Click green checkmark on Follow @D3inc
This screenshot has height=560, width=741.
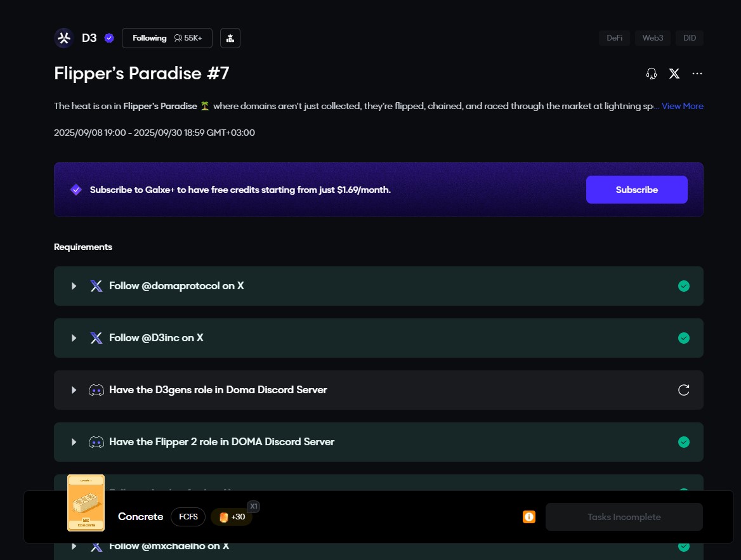click(x=683, y=338)
